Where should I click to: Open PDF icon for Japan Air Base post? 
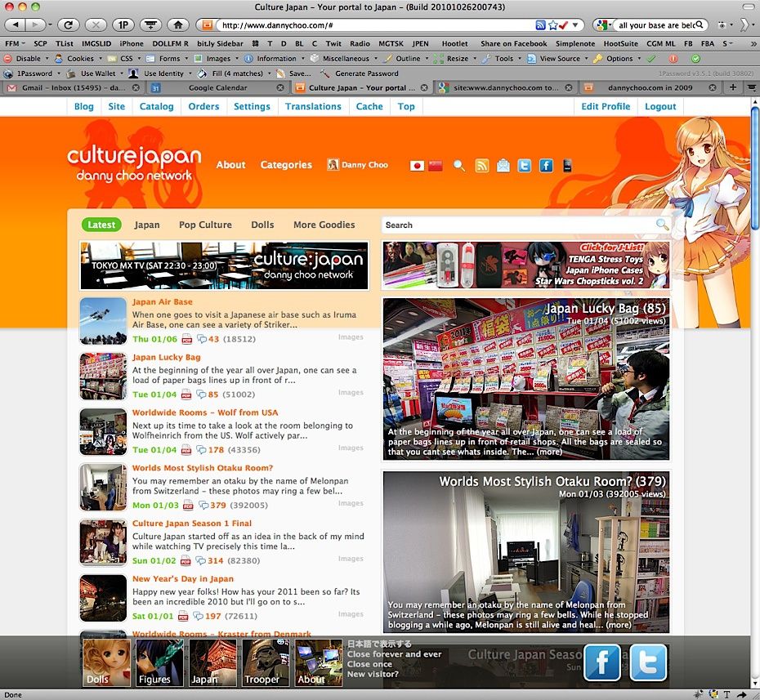pyautogui.click(x=186, y=339)
